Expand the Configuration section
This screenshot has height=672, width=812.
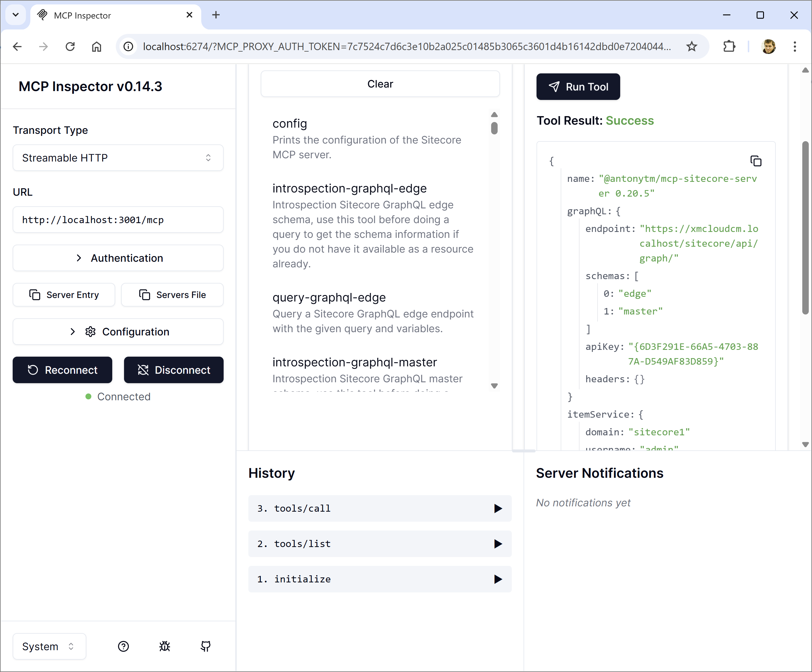coord(118,332)
